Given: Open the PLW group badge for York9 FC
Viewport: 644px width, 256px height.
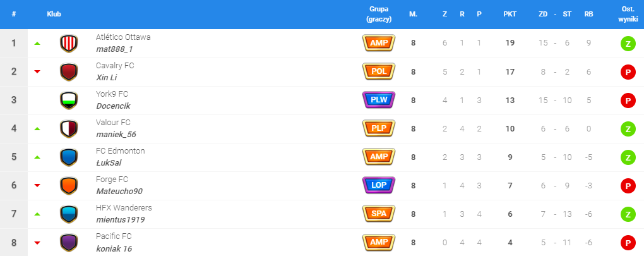Looking at the screenshot, I should 379,100.
